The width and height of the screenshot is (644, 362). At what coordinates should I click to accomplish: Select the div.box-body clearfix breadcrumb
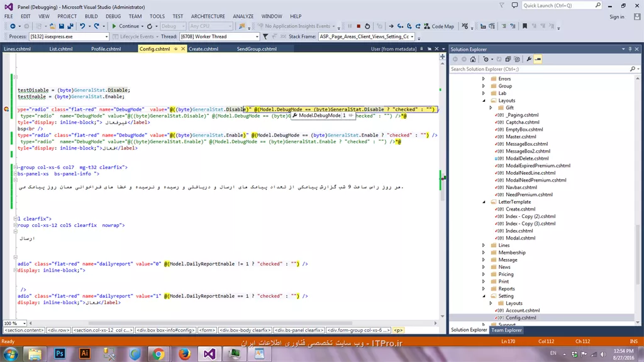coord(245,330)
